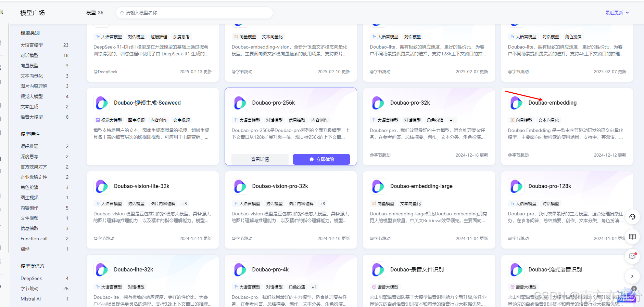
Task: Open the Doubao-pro-128k model title
Action: pos(550,186)
